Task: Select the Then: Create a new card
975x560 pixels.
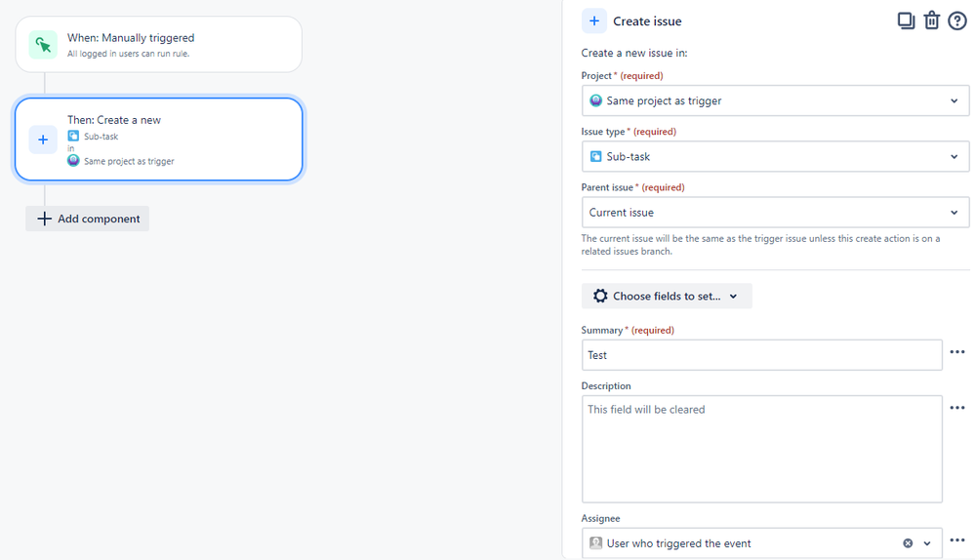Action: [158, 140]
